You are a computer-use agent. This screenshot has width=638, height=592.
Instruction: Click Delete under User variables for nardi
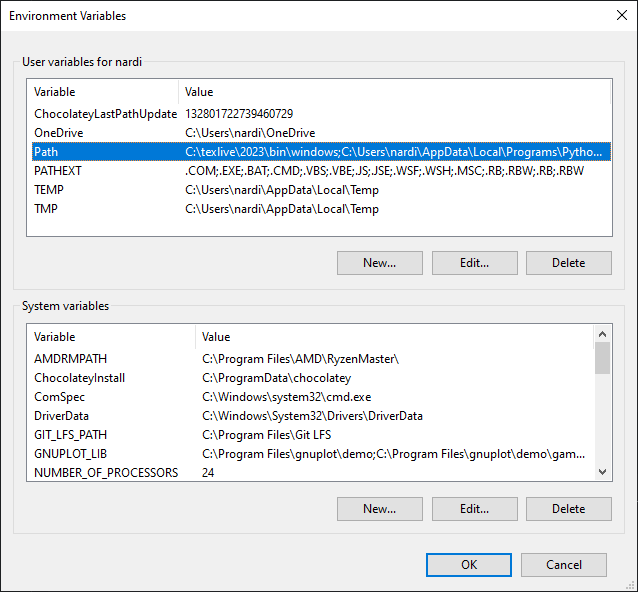click(x=568, y=263)
